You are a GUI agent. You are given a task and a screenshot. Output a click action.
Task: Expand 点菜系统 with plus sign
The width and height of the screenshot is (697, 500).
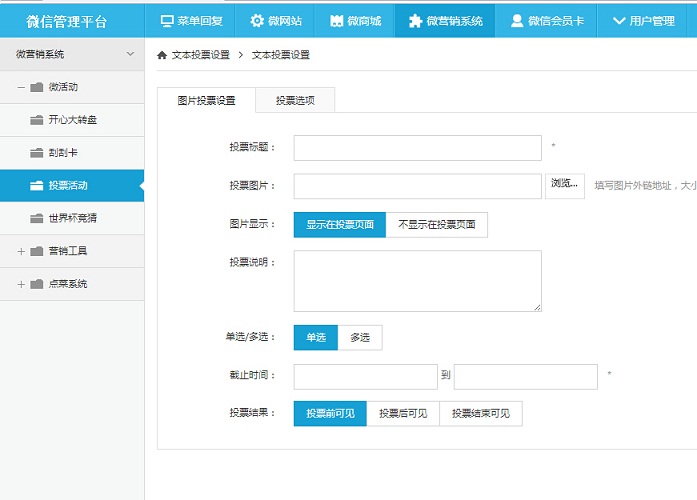pos(21,284)
